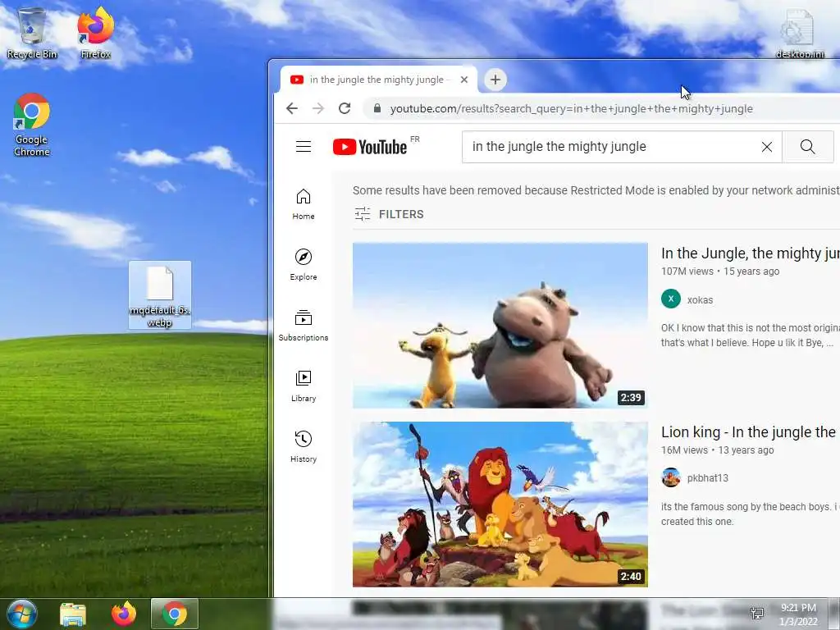Screen dimensions: 840x630
Task: Click the Chrome address bar URL
Action: point(572,109)
